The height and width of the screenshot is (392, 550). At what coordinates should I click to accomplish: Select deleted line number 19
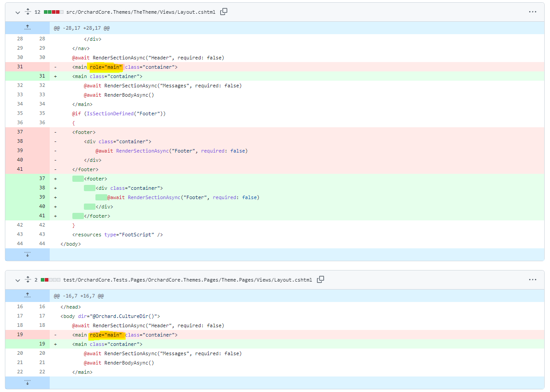point(20,335)
